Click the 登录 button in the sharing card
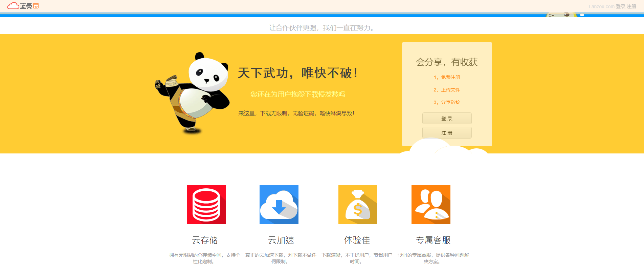The height and width of the screenshot is (272, 644). (447, 119)
